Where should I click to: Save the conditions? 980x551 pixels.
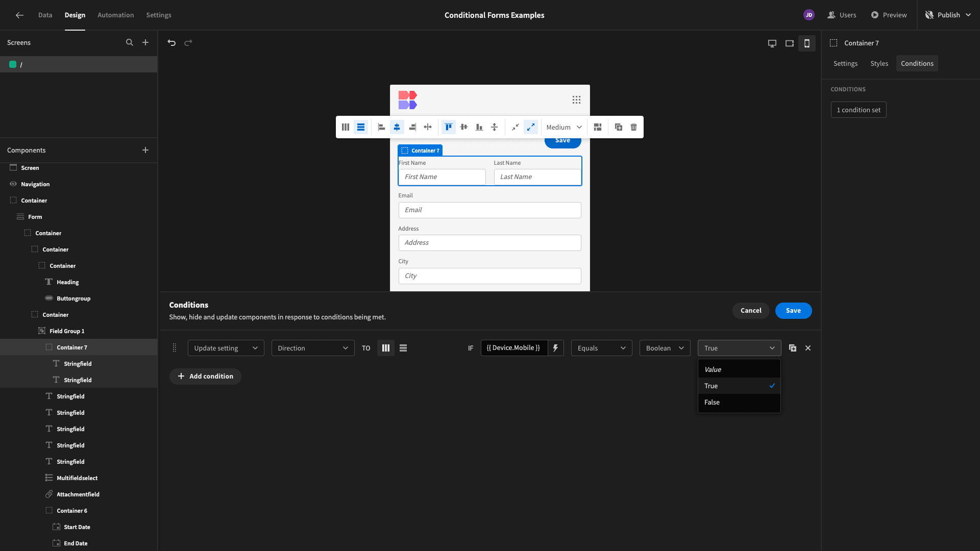click(793, 311)
